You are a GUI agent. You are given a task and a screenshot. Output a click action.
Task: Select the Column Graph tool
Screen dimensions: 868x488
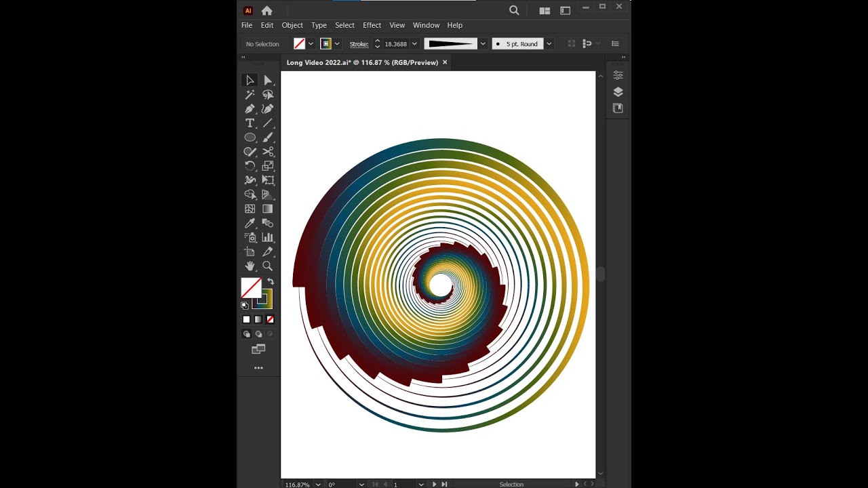click(x=268, y=237)
